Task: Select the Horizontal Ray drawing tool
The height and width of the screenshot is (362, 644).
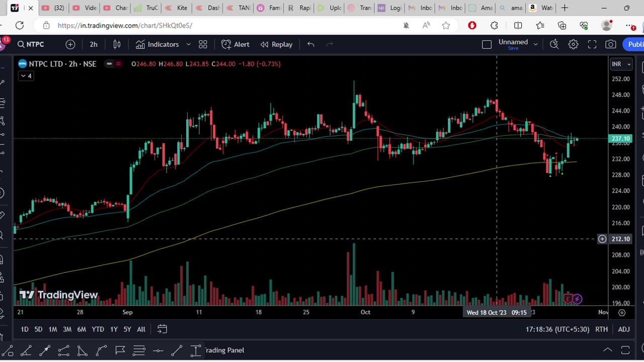Action: [158, 350]
